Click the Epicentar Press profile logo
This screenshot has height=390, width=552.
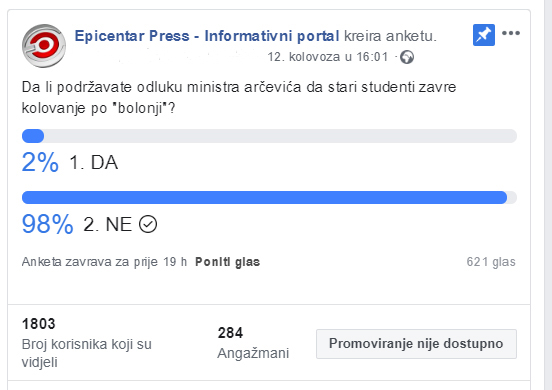[x=44, y=46]
